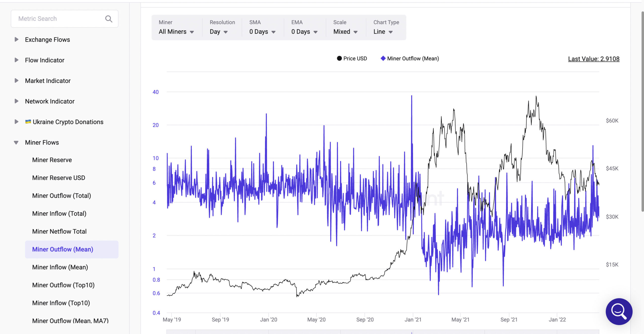Screen dimensions: 644x334
Task: Click the $15K price axis label
Action: [x=612, y=264]
